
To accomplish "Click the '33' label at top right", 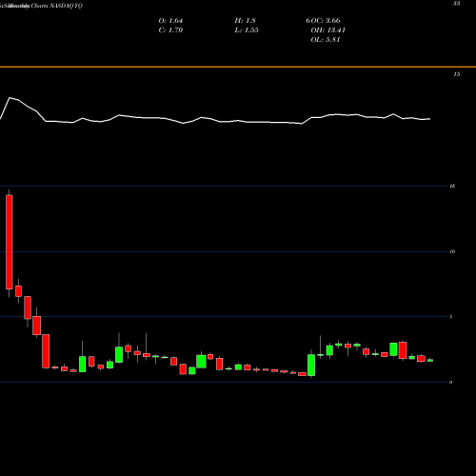I will (457, 4).
